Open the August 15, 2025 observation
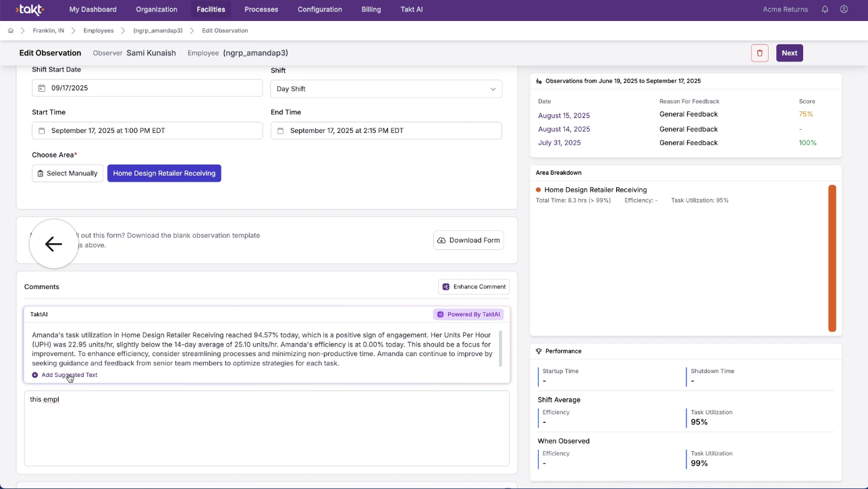868x489 pixels. coord(564,115)
